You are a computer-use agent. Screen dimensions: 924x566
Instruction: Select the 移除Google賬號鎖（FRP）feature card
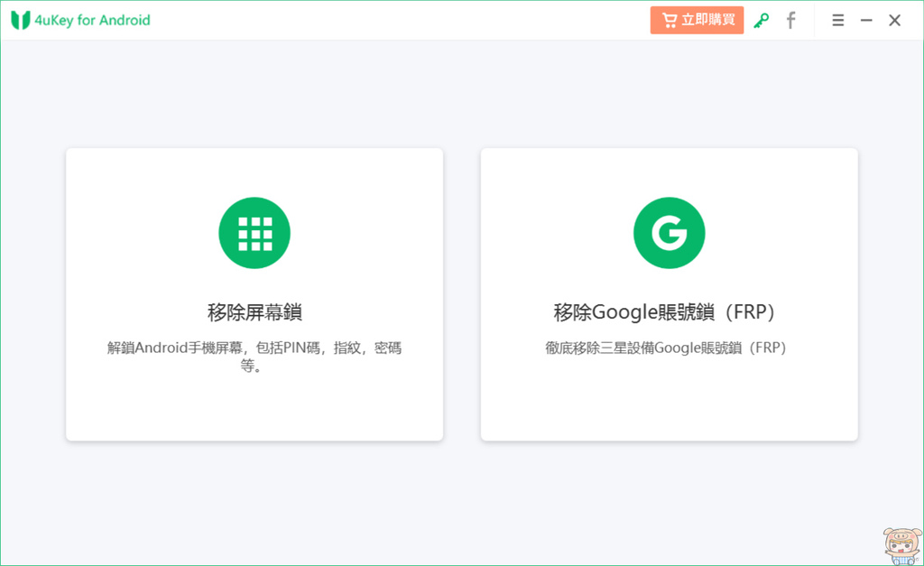point(669,293)
